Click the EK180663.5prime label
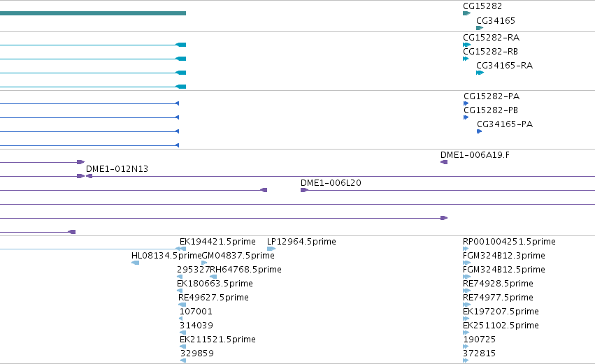 [215, 284]
